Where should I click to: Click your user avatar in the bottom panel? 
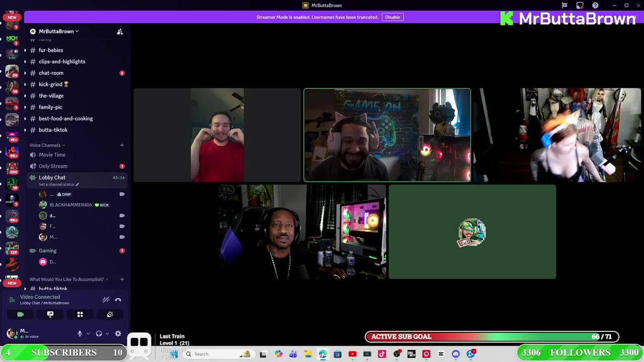[12, 333]
